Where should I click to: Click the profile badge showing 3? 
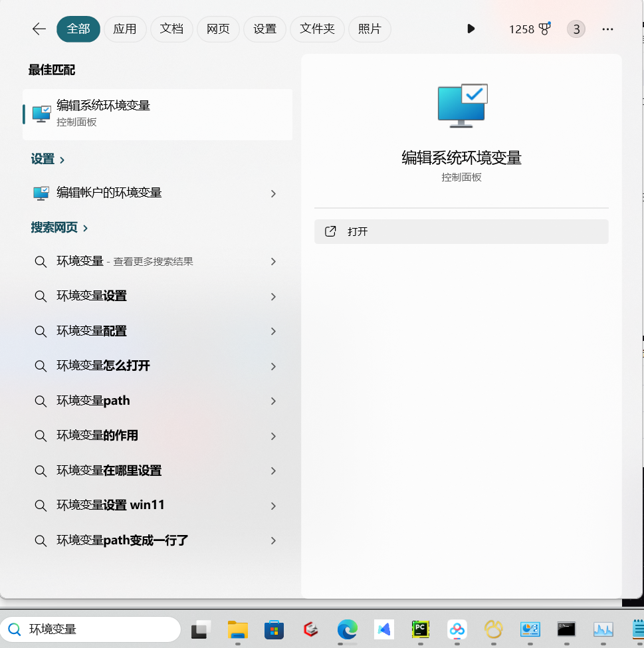576,29
